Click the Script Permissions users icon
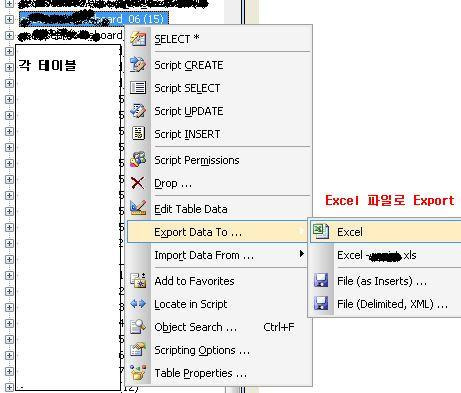This screenshot has width=461, height=393. (138, 159)
